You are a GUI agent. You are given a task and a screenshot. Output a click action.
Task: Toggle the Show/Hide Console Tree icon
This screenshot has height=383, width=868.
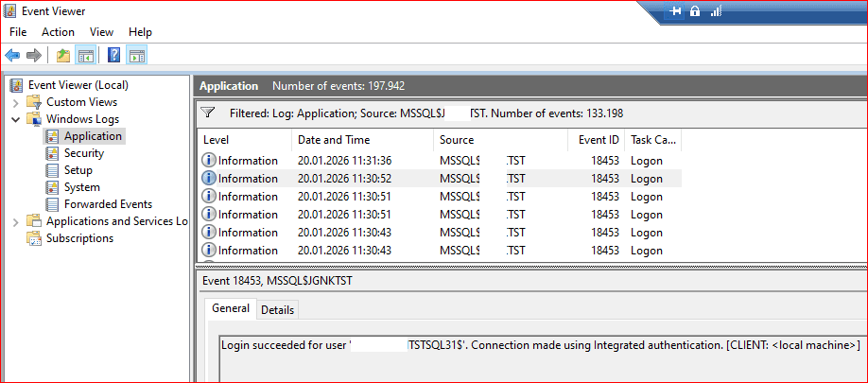(x=85, y=55)
